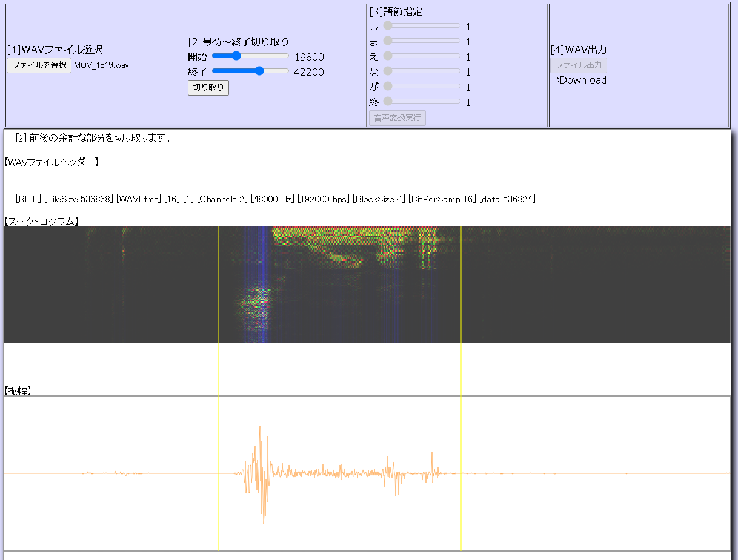Click the disabled 音声変換実行 button
The width and height of the screenshot is (738, 560).
(x=397, y=117)
